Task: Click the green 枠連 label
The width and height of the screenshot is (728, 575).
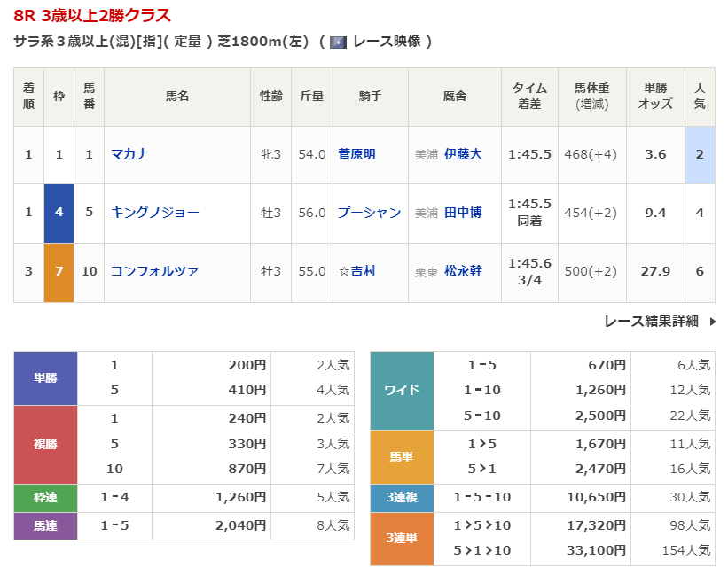Action: (x=45, y=498)
